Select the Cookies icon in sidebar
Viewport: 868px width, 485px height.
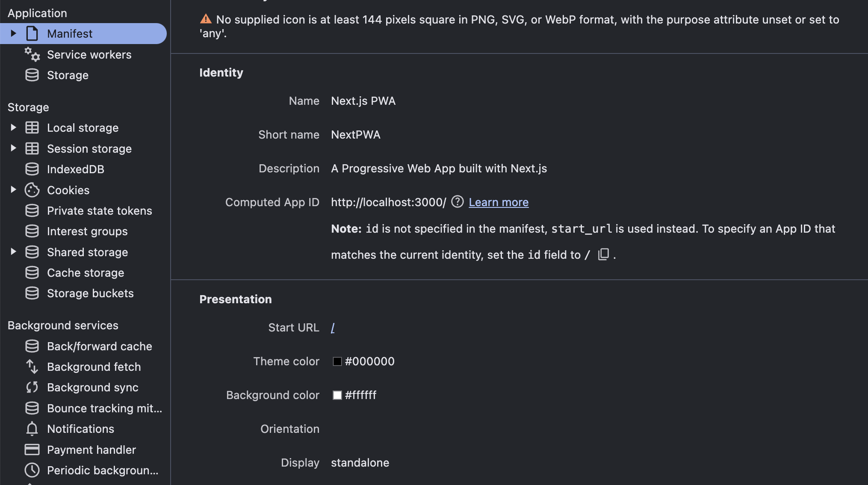pos(32,190)
